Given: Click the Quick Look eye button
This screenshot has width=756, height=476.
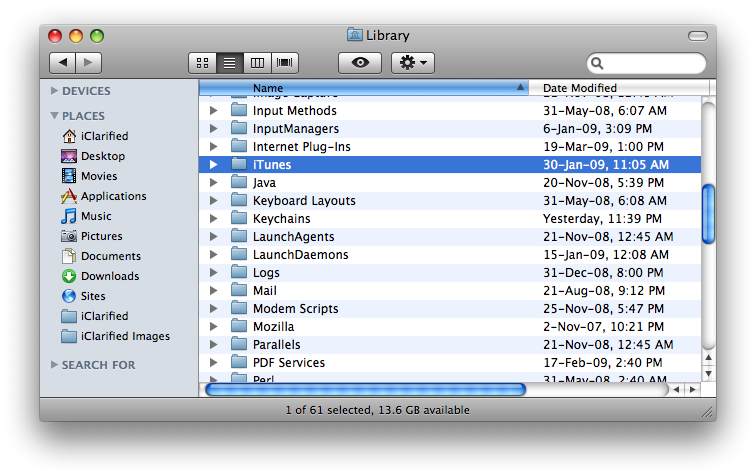Looking at the screenshot, I should (360, 63).
